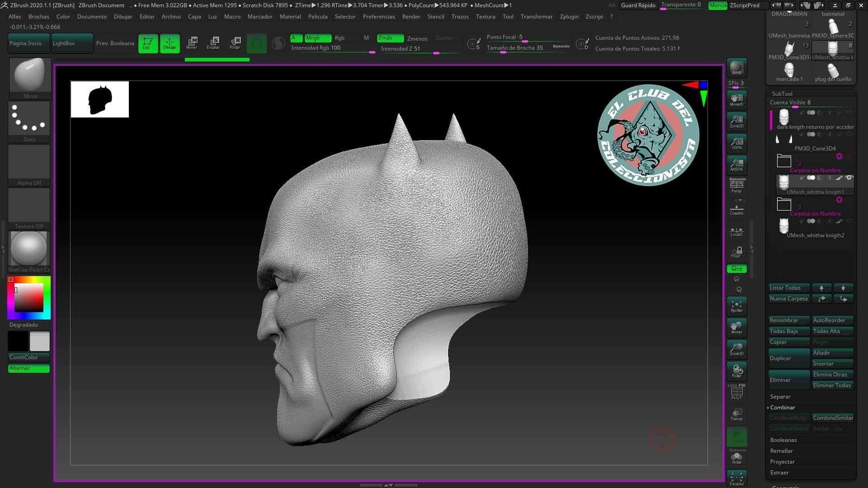Click the Ajustar frame mesh icon
868x488 pixels.
[736, 306]
